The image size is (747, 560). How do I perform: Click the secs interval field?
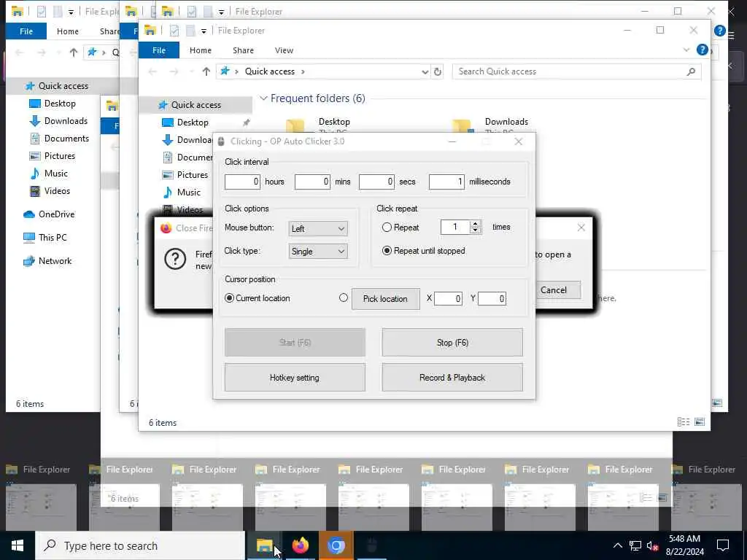pos(377,182)
